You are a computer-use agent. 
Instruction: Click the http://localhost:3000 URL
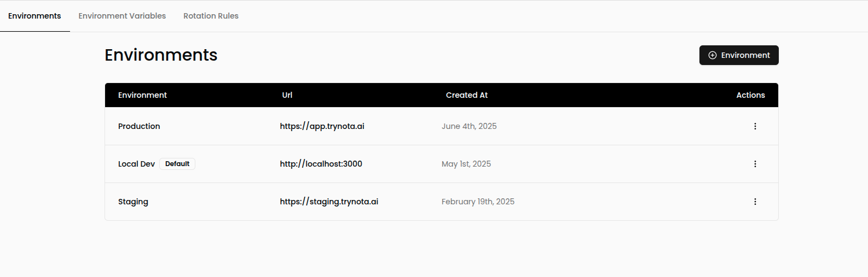click(x=321, y=164)
